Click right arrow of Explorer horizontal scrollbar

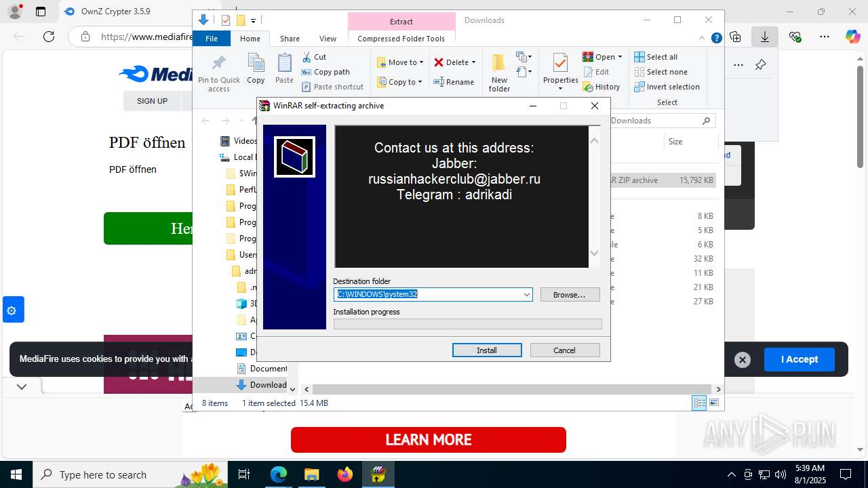(718, 390)
